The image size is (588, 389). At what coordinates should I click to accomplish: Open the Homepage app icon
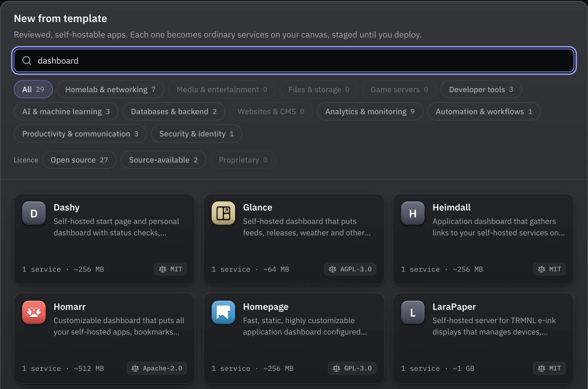223,313
